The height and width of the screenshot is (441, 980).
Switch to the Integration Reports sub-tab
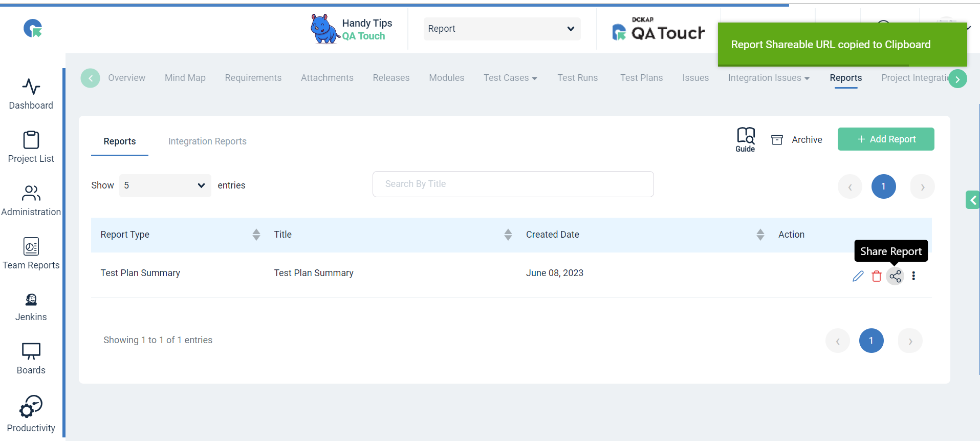pos(207,141)
